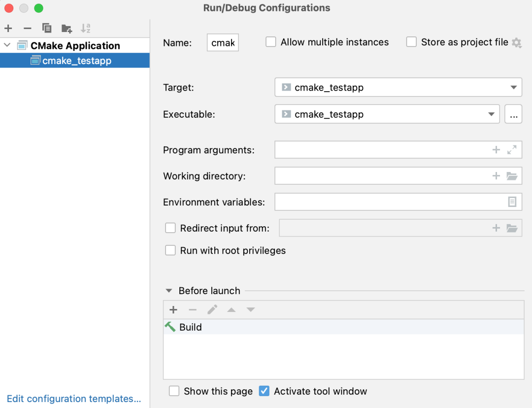
Task: Uncheck Activate tool window
Action: click(x=265, y=391)
